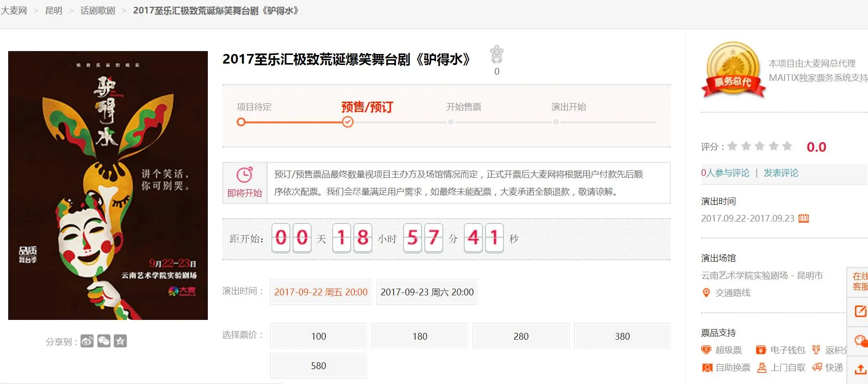Click the 项目待定 progress step circle
Viewport: 868px width, 384px height.
click(x=241, y=122)
